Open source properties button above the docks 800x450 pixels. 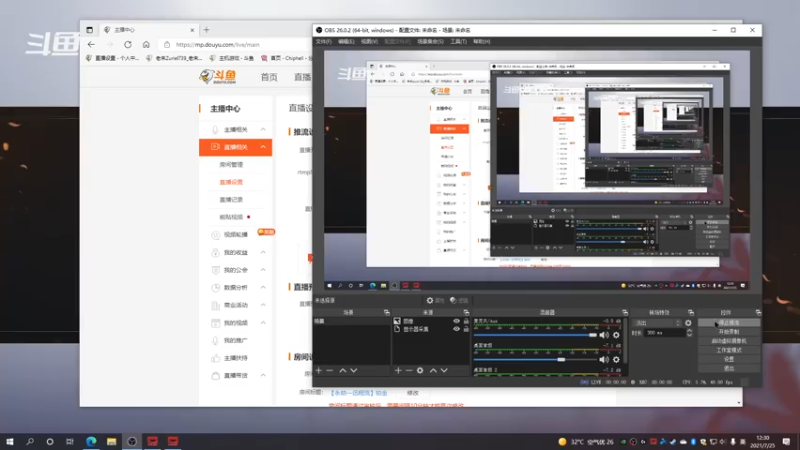[x=435, y=301]
